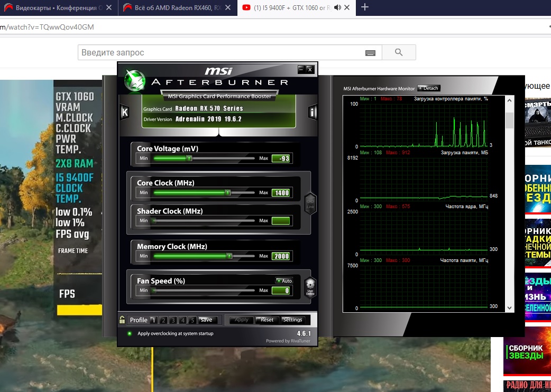Select Profile slot 2
The image size is (551, 392).
[163, 320]
